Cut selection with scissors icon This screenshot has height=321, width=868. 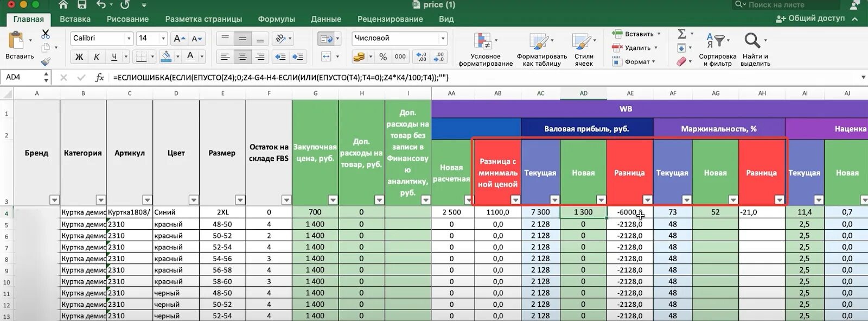[46, 34]
